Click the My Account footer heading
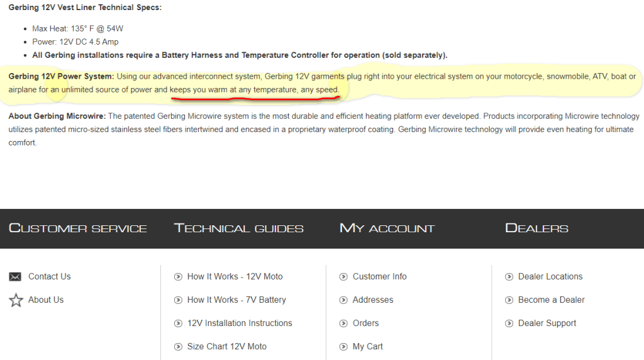 [x=387, y=228]
